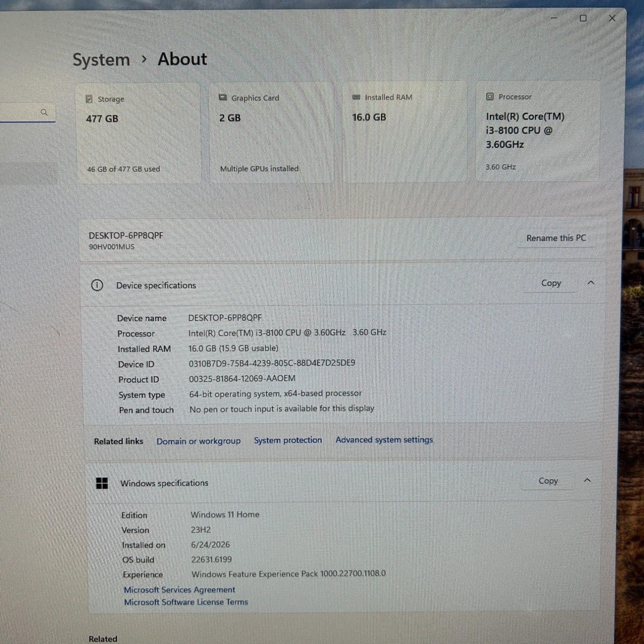This screenshot has width=644, height=644.
Task: Click the 90HV001MUS model text
Action: point(112,247)
